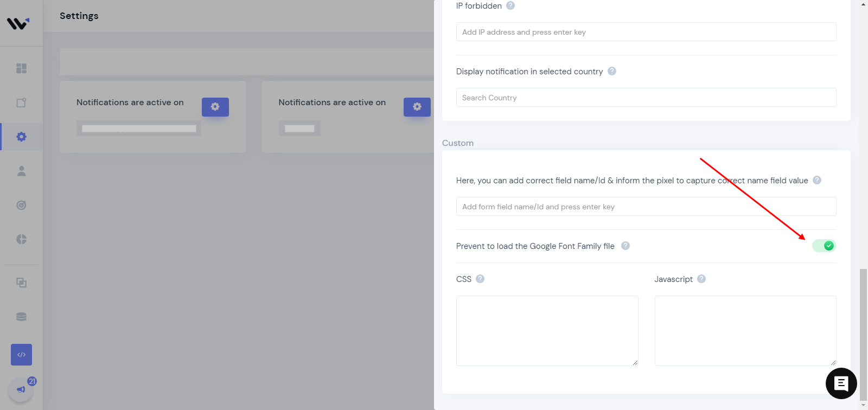Click the Settings page title
This screenshot has height=410, width=868.
pyautogui.click(x=79, y=16)
